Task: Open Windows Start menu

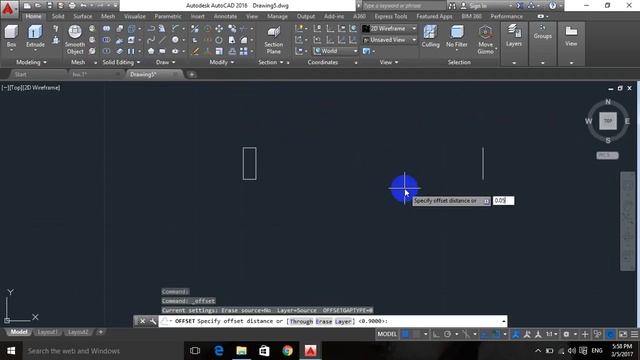Action: pos(11,351)
